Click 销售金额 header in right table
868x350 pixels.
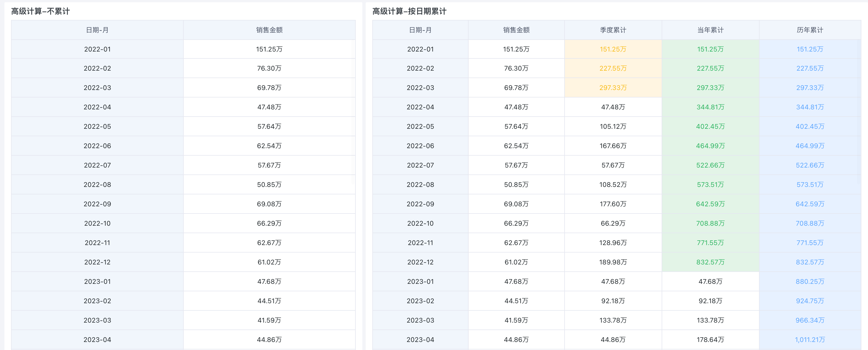[x=516, y=30]
